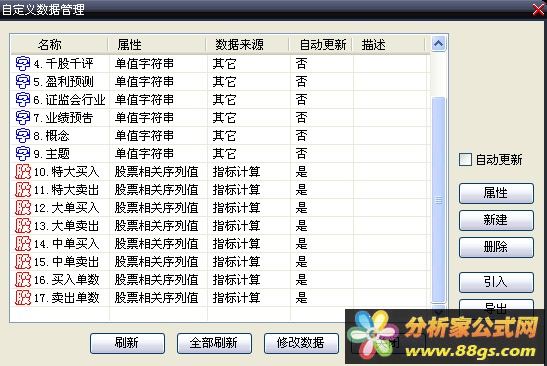Select row name 13.大单卖出
The height and width of the screenshot is (366, 547).
66,226
